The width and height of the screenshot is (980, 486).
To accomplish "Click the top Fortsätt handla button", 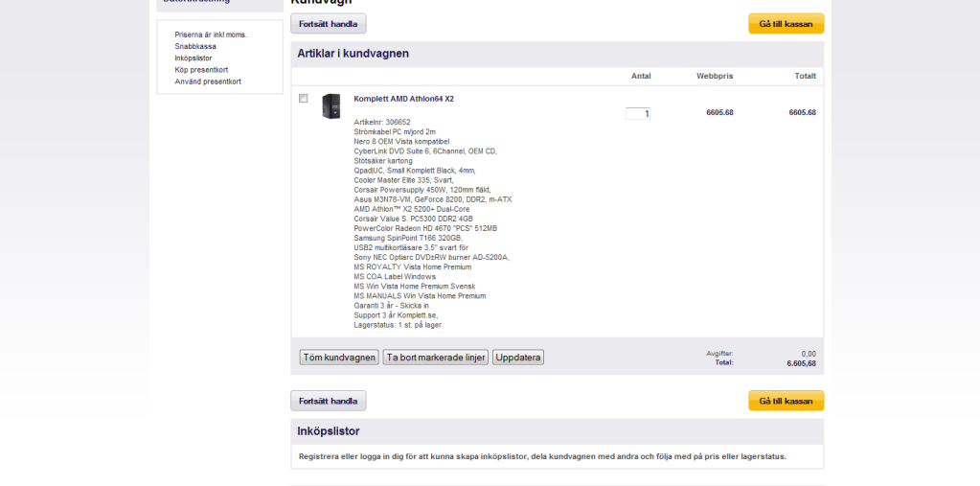I will tap(328, 24).
